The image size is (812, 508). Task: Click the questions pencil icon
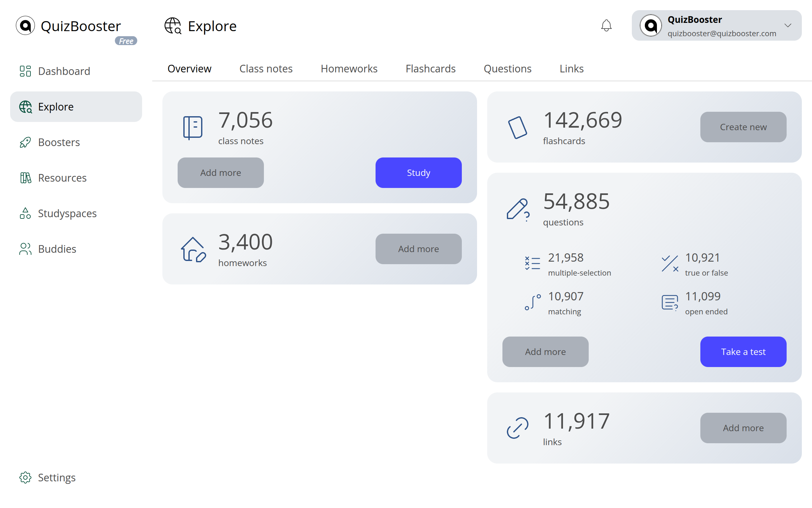(518, 210)
